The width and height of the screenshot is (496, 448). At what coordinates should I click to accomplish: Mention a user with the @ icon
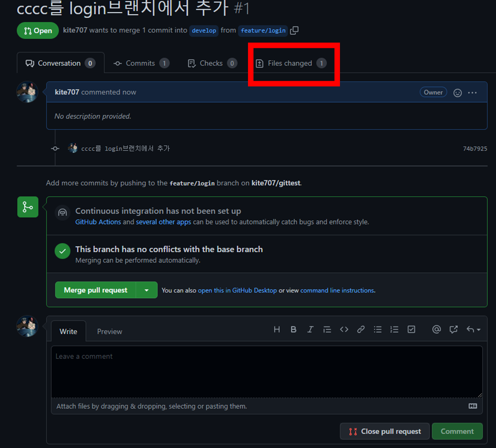pos(436,329)
